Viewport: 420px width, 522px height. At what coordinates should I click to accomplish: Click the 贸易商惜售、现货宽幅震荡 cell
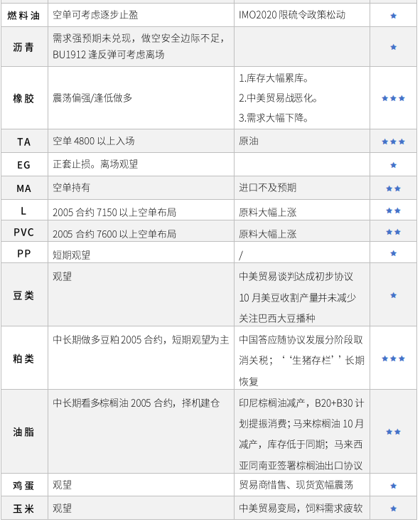tap(302, 485)
